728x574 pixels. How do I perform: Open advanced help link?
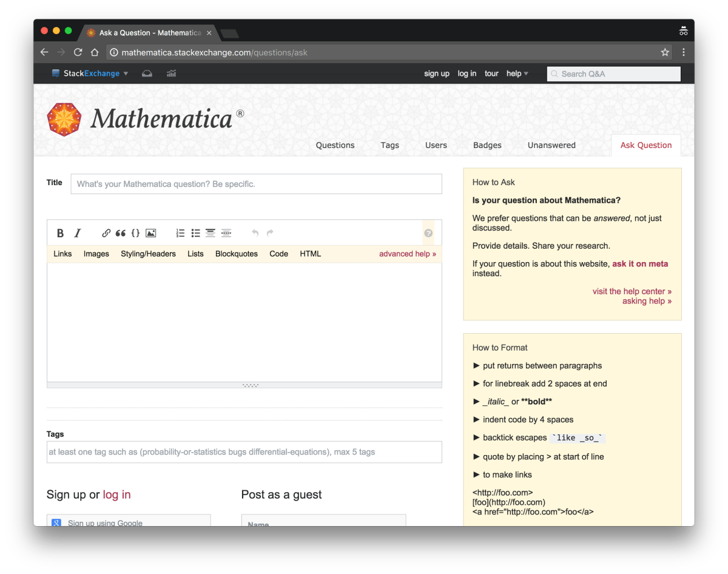tap(408, 254)
